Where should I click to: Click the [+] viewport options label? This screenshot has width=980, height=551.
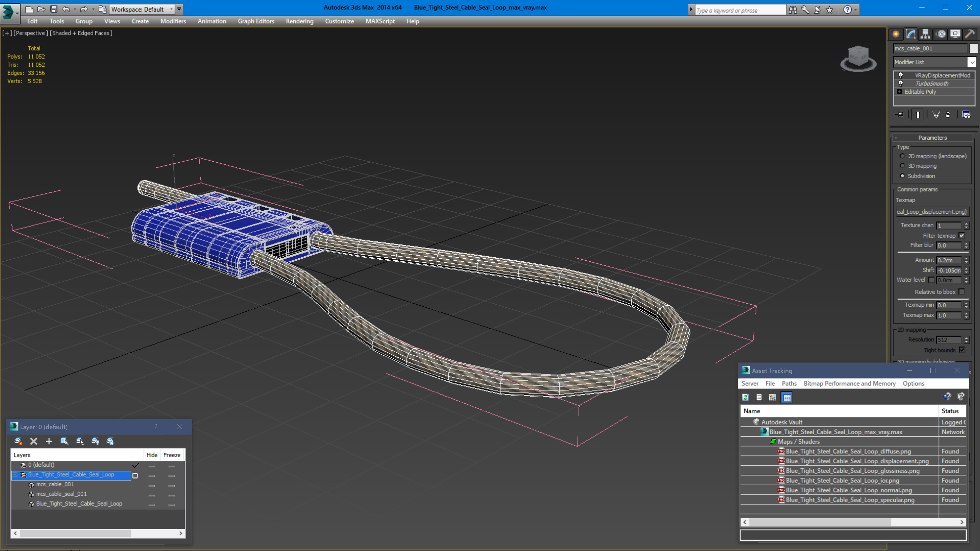point(7,33)
